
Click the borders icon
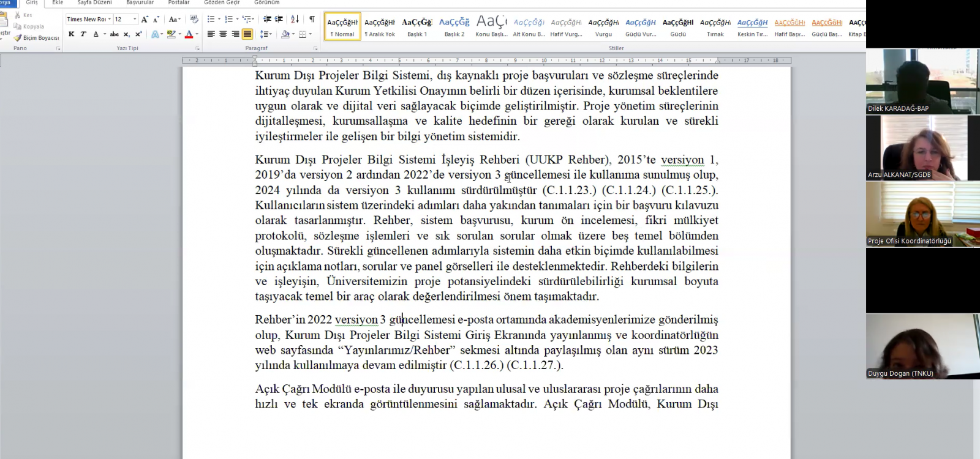tap(303, 34)
